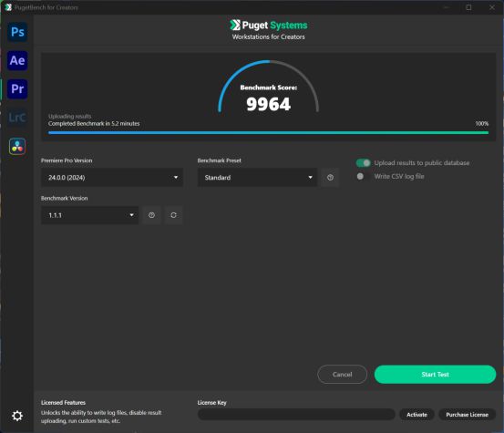Open the DaVinci Resolve benchmark icon
Viewport: 504px width, 433px height.
(17, 146)
